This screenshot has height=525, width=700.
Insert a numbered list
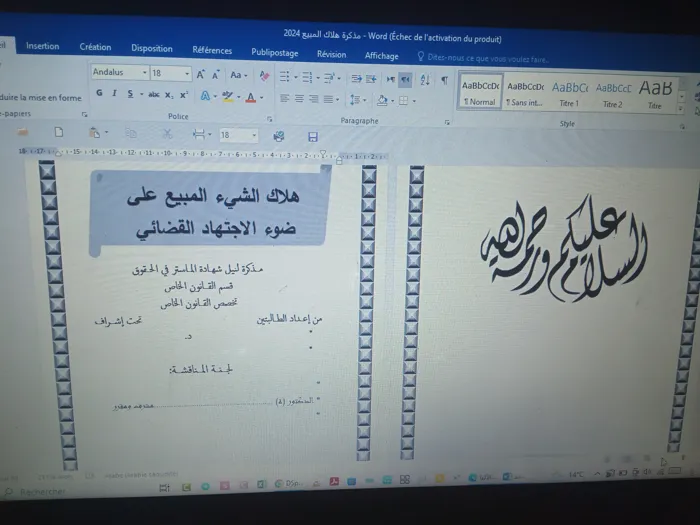(x=307, y=77)
